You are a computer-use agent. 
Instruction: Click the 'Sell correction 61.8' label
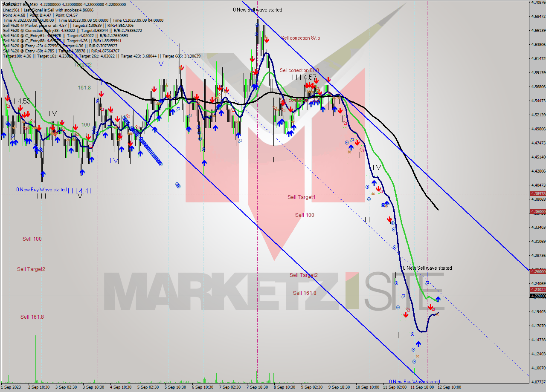coord(299,70)
